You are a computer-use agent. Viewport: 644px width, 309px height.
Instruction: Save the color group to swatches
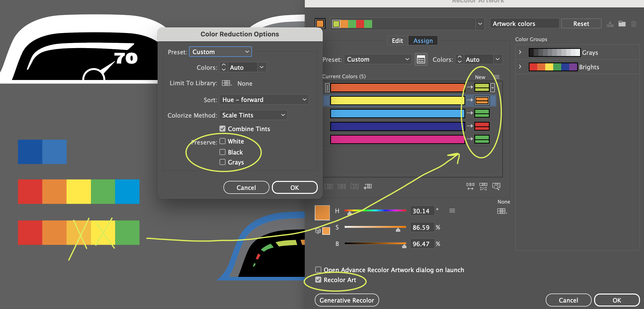click(x=610, y=24)
